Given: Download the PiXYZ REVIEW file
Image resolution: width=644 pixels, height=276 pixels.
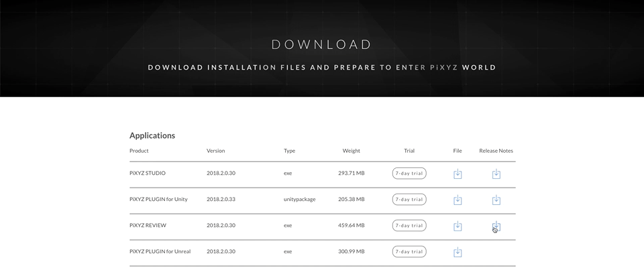Looking at the screenshot, I should pos(458,226).
